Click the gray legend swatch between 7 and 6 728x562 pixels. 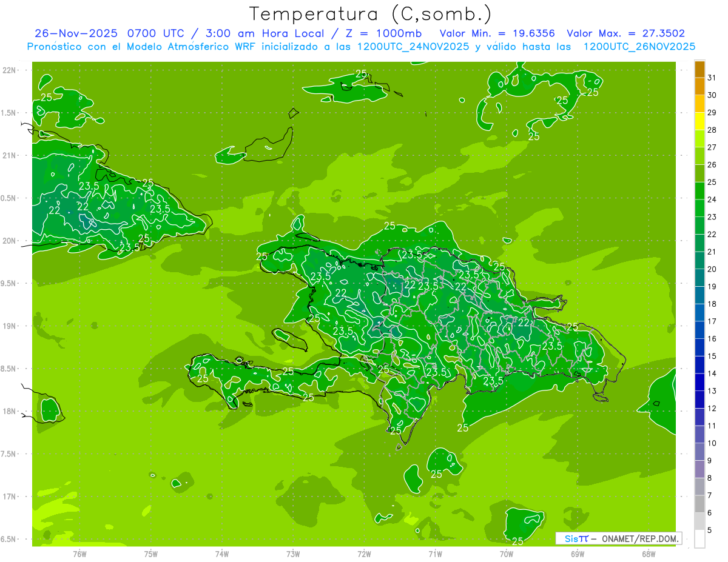pyautogui.click(x=699, y=504)
